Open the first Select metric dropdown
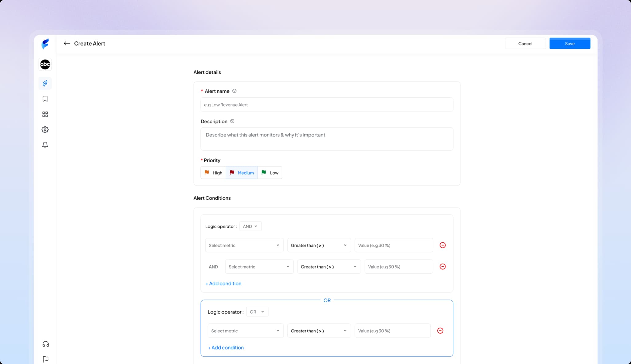631x364 pixels. (x=244, y=245)
